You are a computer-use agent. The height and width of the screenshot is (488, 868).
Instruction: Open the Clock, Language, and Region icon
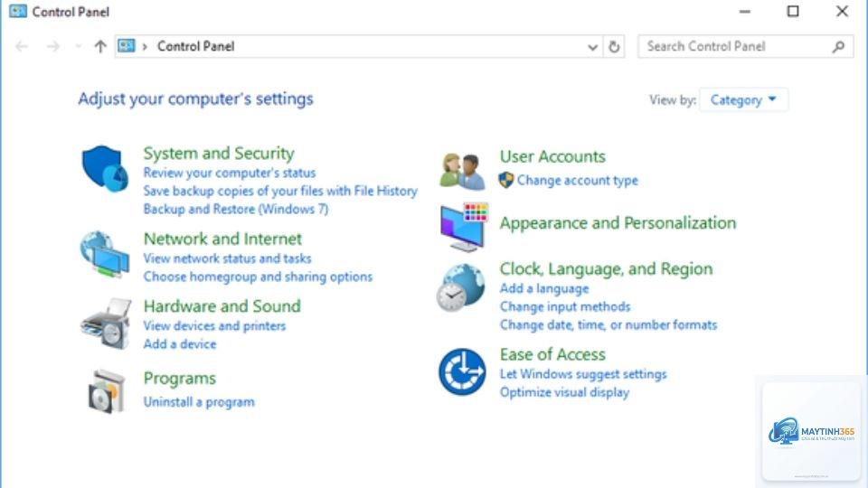(460, 287)
